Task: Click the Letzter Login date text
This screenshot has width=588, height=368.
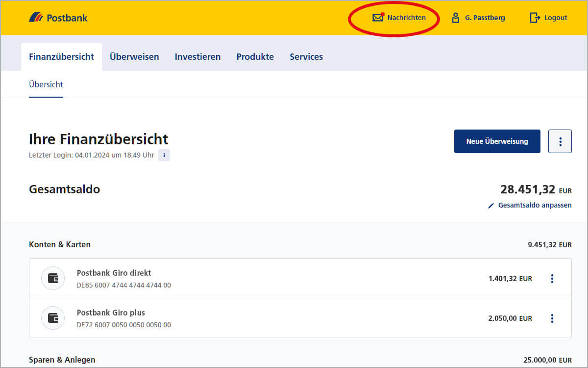Action: (x=92, y=155)
